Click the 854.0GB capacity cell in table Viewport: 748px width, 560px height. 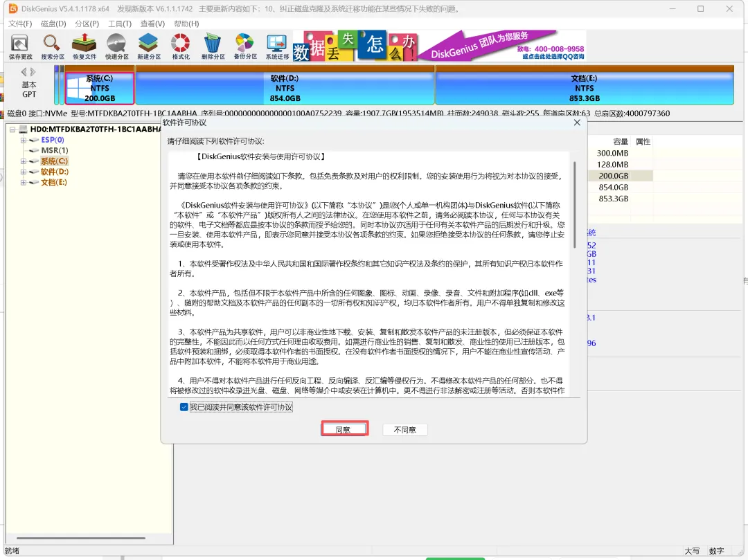tap(613, 188)
